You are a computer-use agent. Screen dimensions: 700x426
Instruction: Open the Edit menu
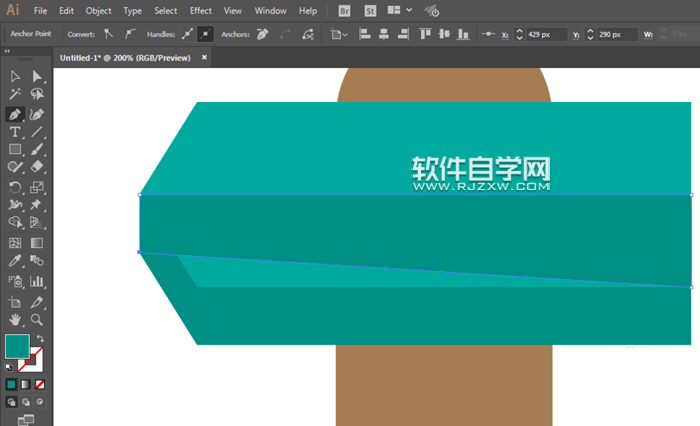click(x=66, y=11)
